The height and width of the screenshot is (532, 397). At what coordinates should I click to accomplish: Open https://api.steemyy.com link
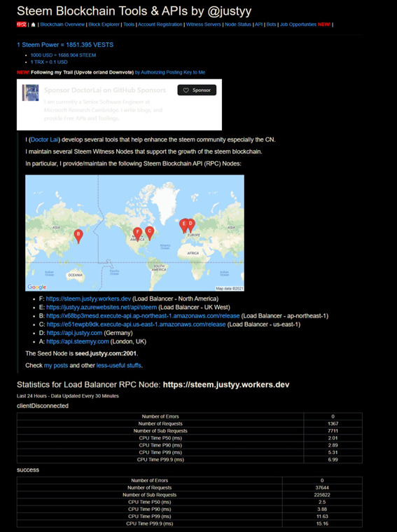[x=78, y=341]
